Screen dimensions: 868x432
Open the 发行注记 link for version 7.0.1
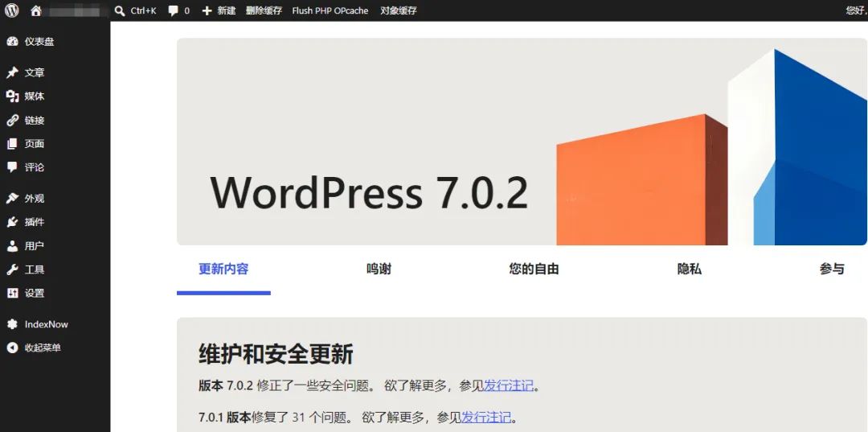click(486, 417)
